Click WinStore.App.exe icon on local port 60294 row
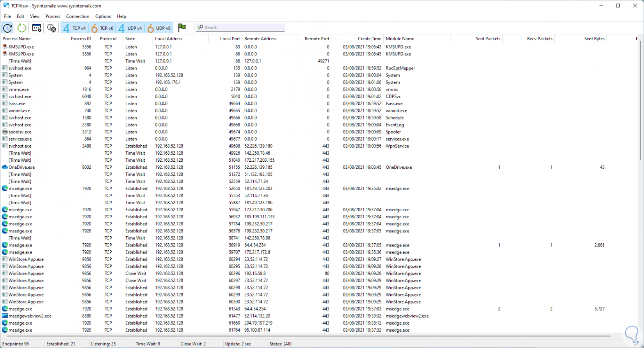 coord(5,259)
